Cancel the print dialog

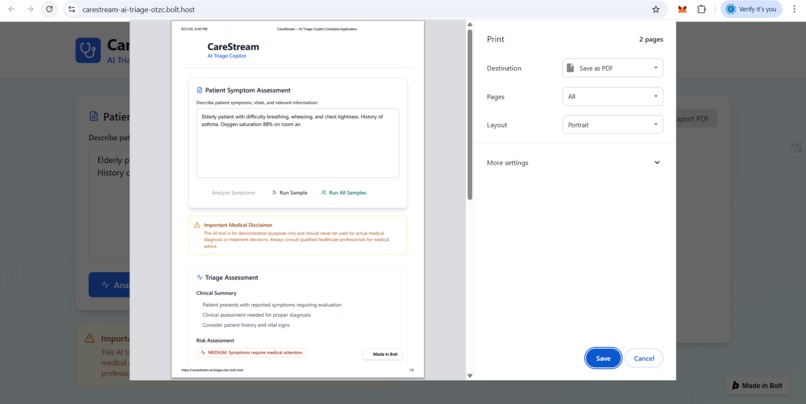(644, 358)
